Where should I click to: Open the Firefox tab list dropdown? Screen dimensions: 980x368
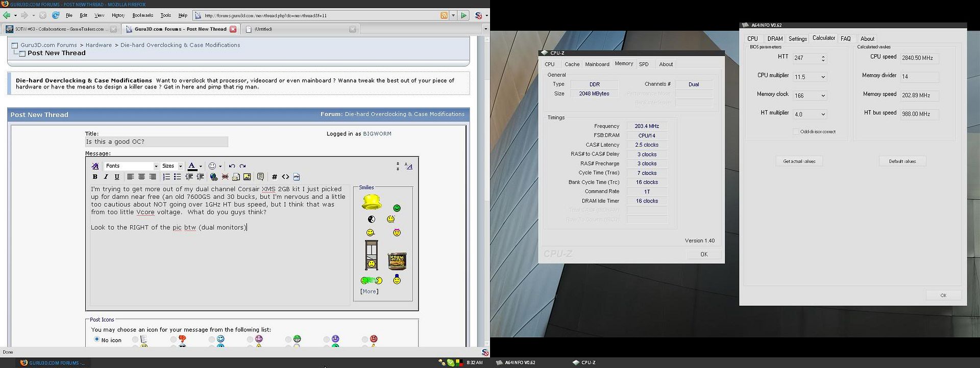[x=485, y=29]
